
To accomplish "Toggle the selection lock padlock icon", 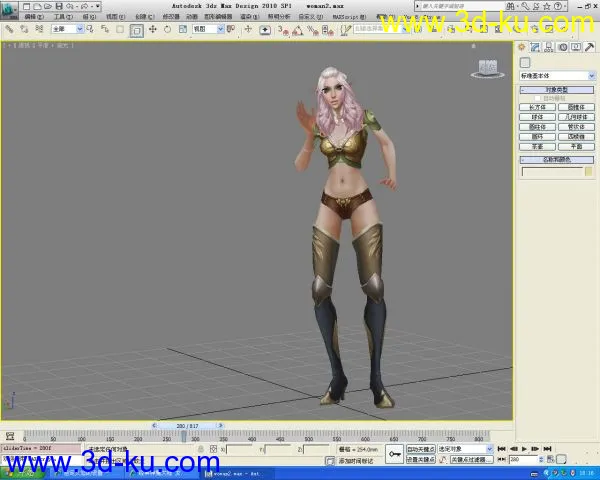I will coord(201,449).
